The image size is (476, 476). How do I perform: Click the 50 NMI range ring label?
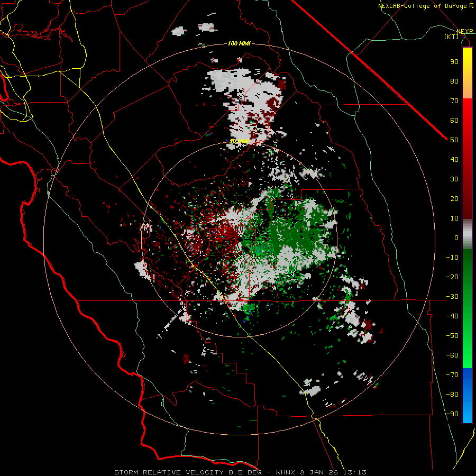click(x=239, y=141)
